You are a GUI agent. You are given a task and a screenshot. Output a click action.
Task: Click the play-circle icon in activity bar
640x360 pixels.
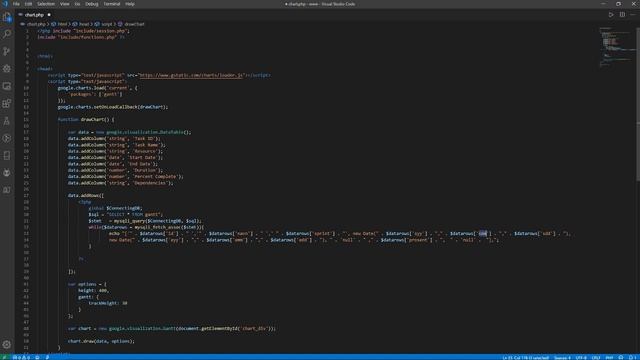7,138
